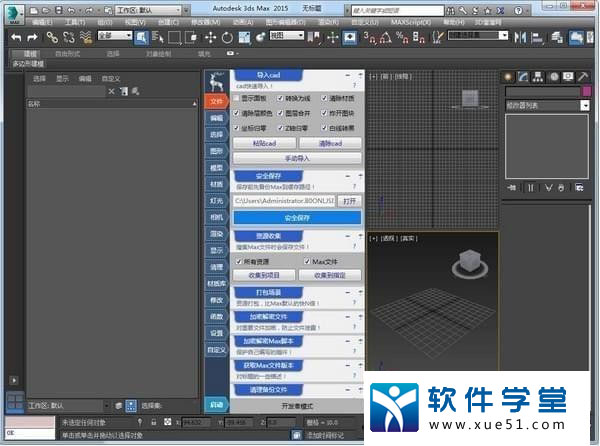Viewport: 600px width, 446px height.
Task: Click the blue 安全保存 button
Action: (x=297, y=217)
